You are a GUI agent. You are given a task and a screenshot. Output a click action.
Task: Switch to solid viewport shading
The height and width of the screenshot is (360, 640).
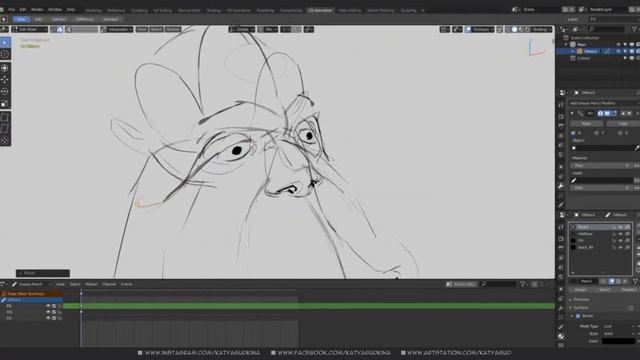point(515,29)
